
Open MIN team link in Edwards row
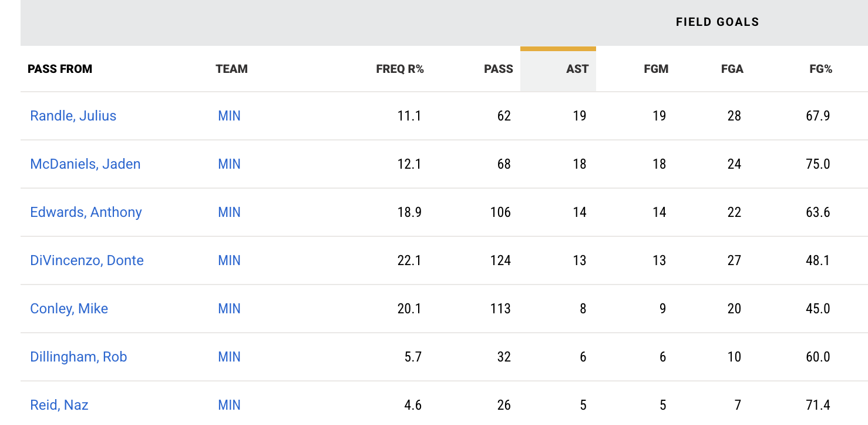pyautogui.click(x=229, y=212)
